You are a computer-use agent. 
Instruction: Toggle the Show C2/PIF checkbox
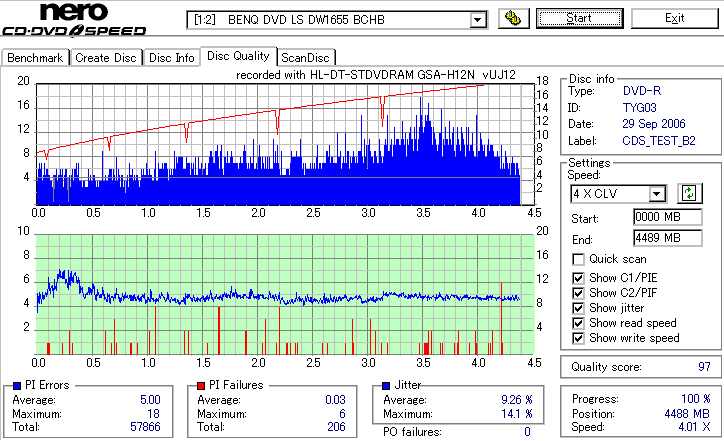(578, 293)
